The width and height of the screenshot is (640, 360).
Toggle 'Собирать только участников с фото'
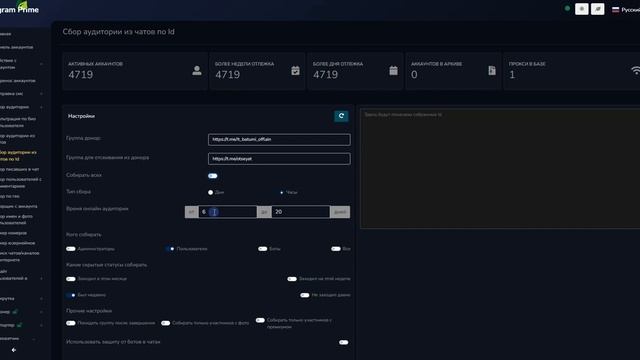point(165,323)
